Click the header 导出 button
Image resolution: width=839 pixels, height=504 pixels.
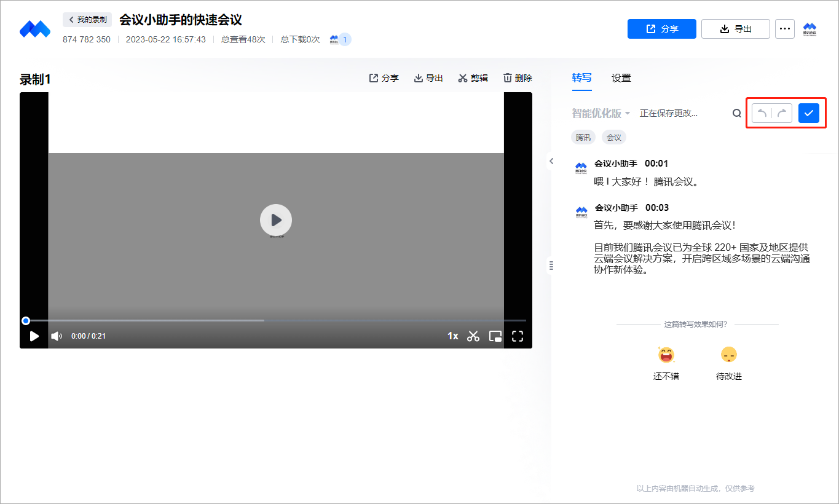coord(736,29)
